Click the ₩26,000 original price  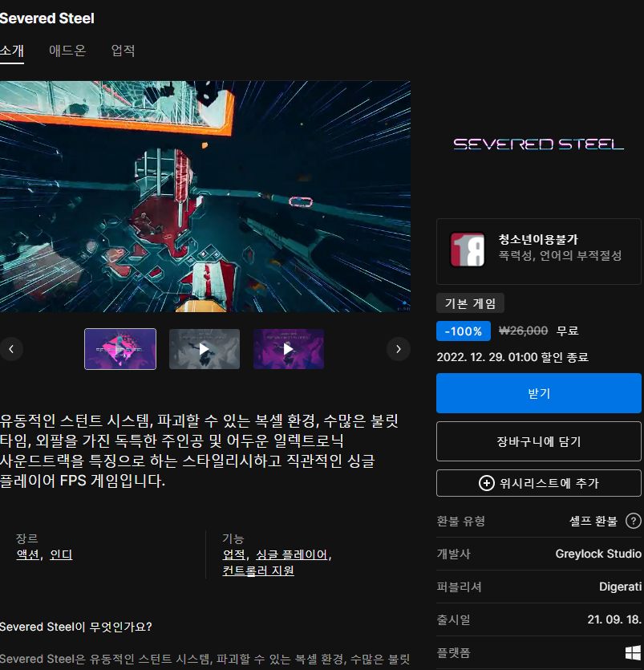pos(523,331)
